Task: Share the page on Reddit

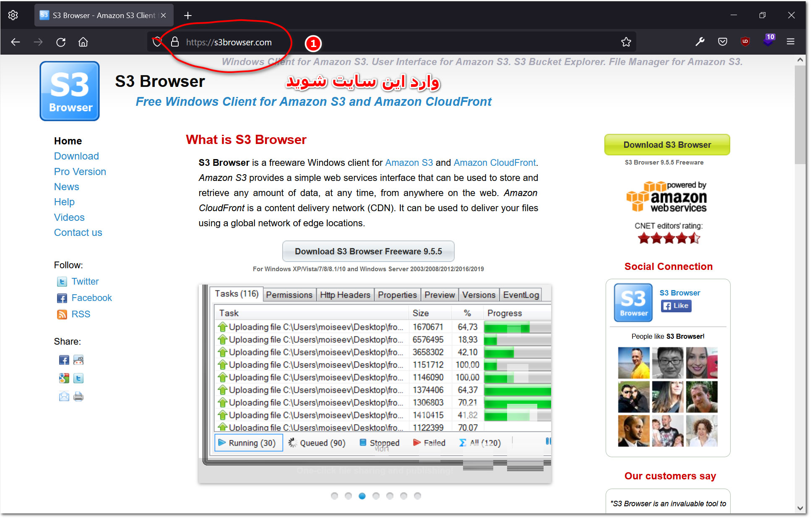Action: pyautogui.click(x=79, y=360)
